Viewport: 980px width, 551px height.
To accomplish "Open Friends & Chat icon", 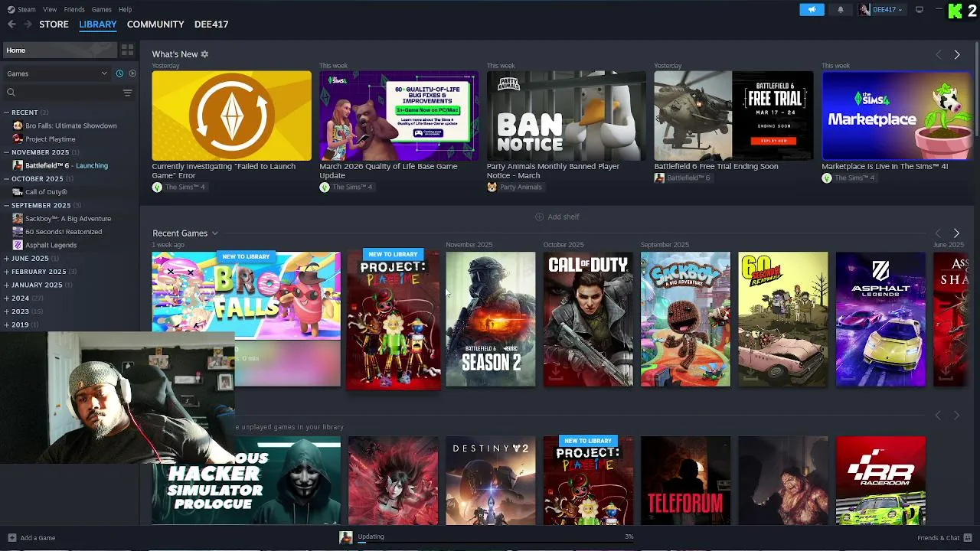I will [968, 538].
